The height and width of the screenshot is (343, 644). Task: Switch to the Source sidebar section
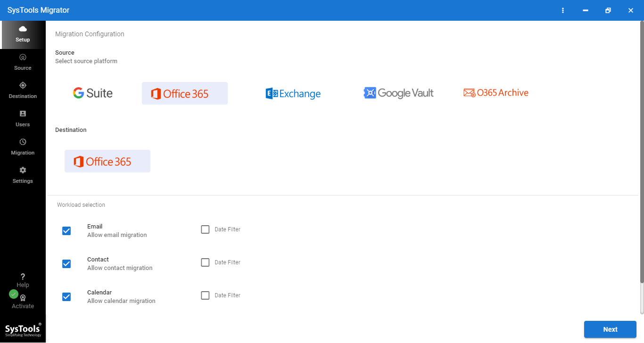(23, 62)
